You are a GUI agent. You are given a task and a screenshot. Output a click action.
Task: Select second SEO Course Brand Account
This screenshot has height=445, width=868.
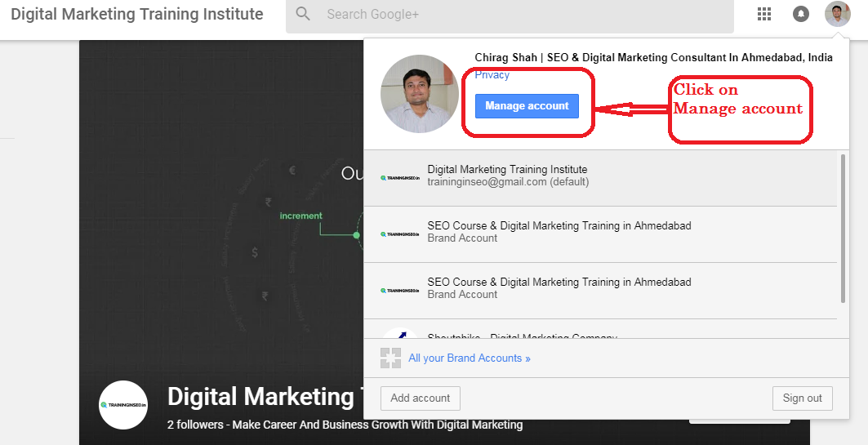pos(600,291)
